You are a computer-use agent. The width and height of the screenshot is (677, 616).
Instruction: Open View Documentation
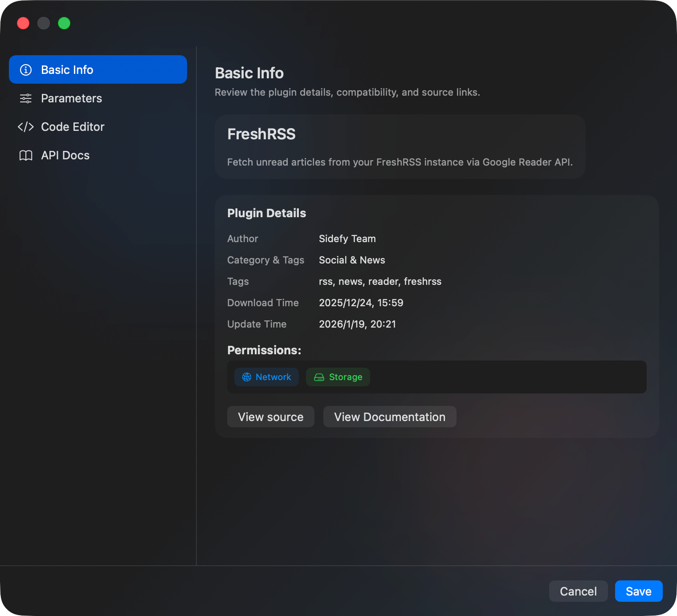point(390,417)
